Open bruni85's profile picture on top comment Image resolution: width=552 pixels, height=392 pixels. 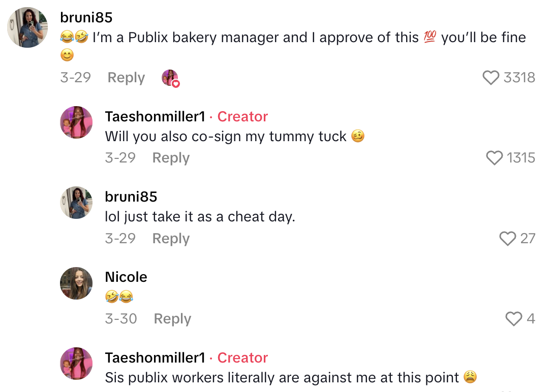click(x=27, y=27)
